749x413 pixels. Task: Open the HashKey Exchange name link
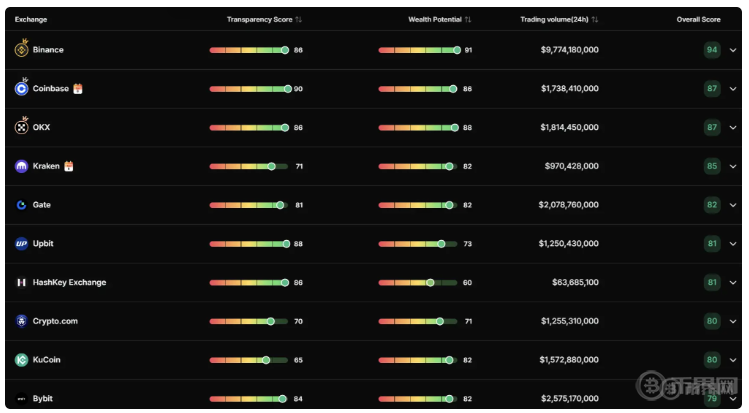(69, 282)
